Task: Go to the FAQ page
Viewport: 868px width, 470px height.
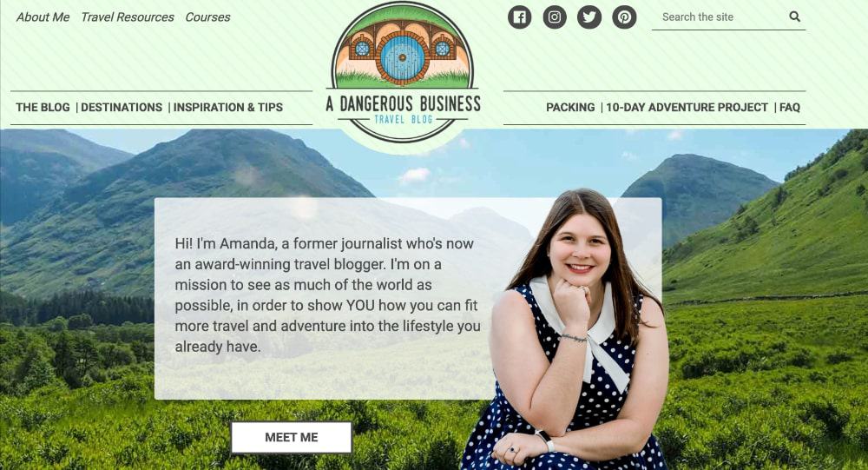Action: pos(790,108)
